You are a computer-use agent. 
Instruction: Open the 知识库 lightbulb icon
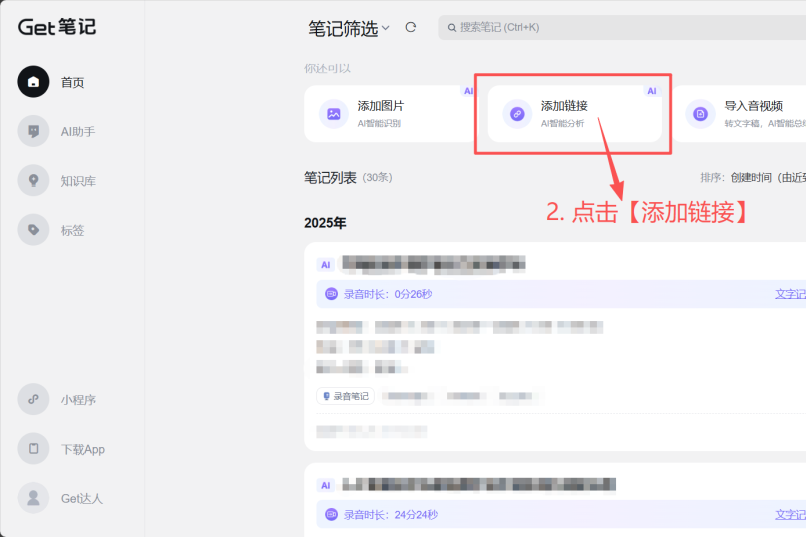[33, 180]
